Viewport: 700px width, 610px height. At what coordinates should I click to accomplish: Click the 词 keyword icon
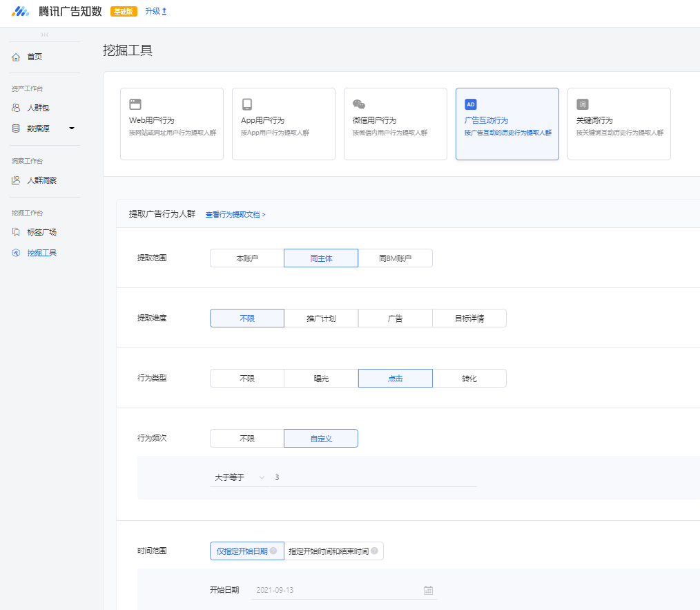[x=583, y=104]
